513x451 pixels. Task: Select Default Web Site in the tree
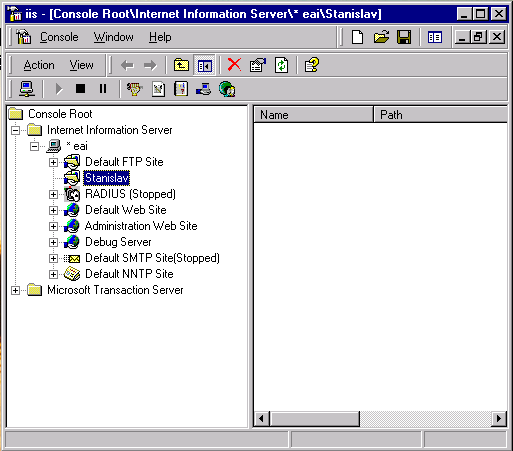pos(126,210)
